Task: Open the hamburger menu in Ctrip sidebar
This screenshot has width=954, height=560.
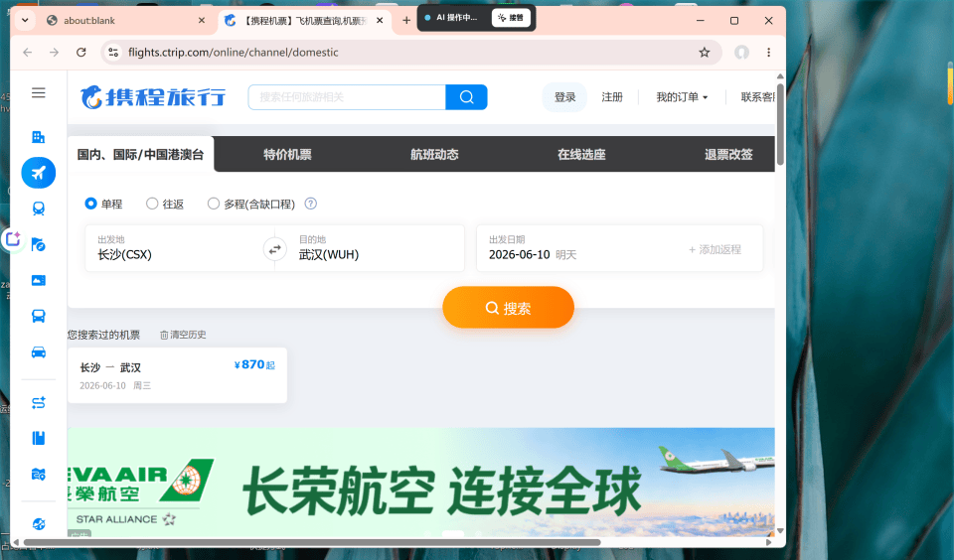Action: [39, 92]
